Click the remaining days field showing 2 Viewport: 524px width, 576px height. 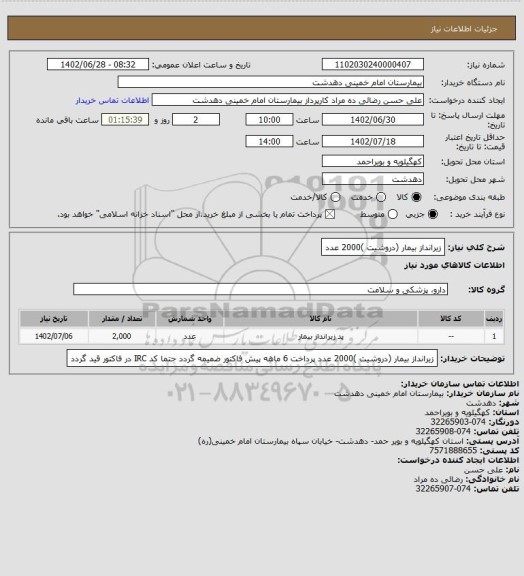(x=196, y=120)
